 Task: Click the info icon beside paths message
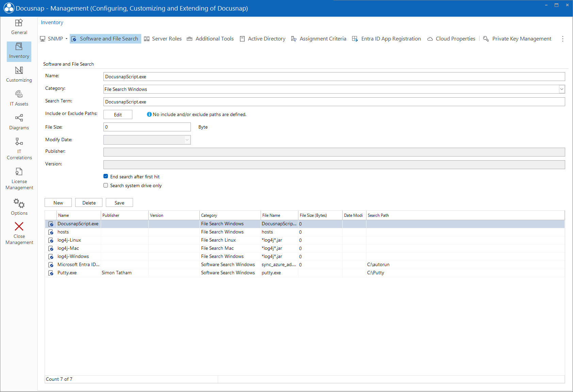149,114
